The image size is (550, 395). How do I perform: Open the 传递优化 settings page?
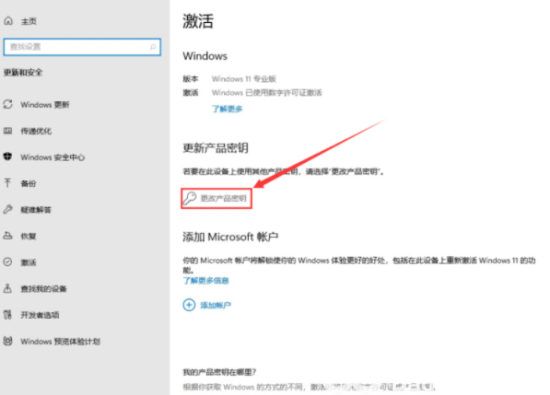point(36,131)
